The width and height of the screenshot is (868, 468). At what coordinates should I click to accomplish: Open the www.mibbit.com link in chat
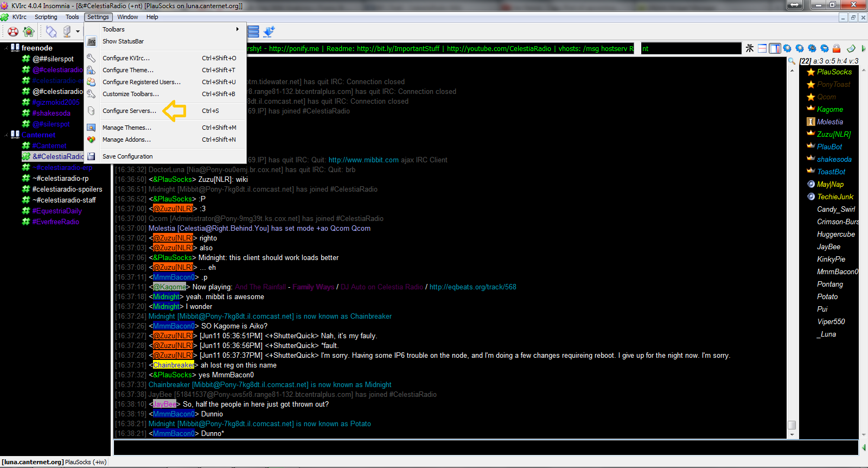coord(363,160)
